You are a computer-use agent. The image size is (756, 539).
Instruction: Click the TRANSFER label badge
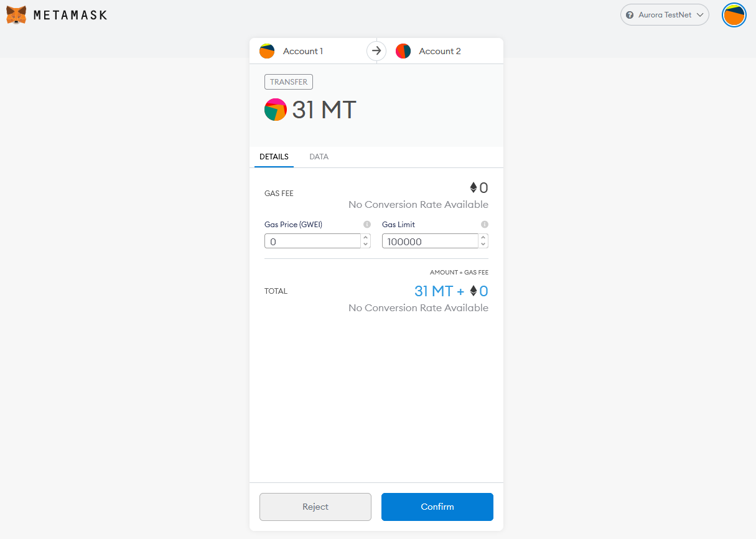[289, 82]
